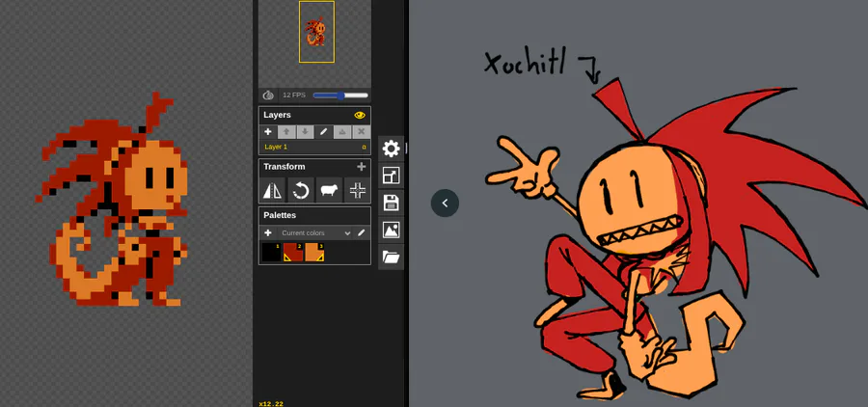This screenshot has width=868, height=407.
Task: Click the Palettes panel title
Action: point(280,215)
